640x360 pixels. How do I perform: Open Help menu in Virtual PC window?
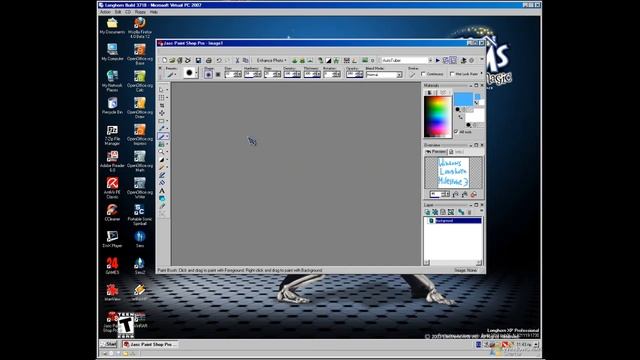154,12
